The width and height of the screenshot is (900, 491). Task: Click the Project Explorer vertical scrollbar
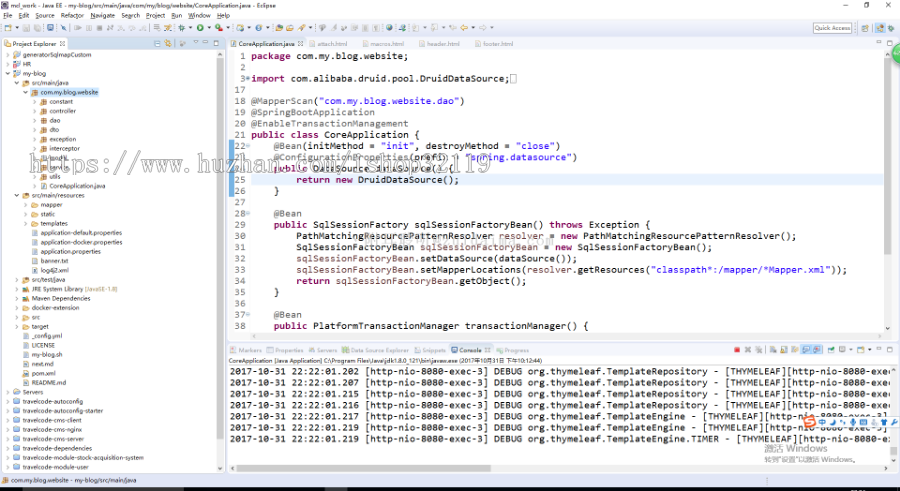pyautogui.click(x=220, y=247)
